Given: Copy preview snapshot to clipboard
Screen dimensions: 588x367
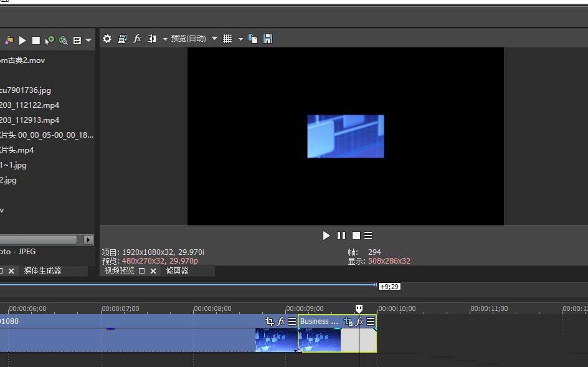Looking at the screenshot, I should [252, 39].
